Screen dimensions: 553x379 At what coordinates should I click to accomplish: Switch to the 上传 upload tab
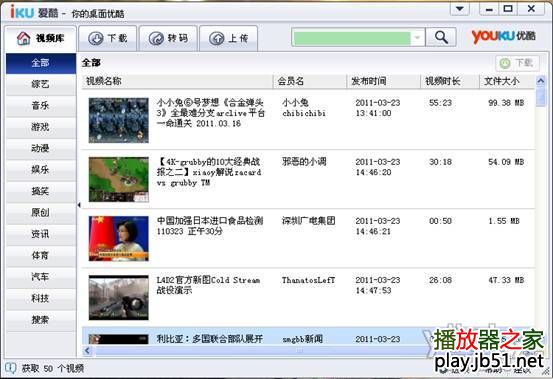229,38
